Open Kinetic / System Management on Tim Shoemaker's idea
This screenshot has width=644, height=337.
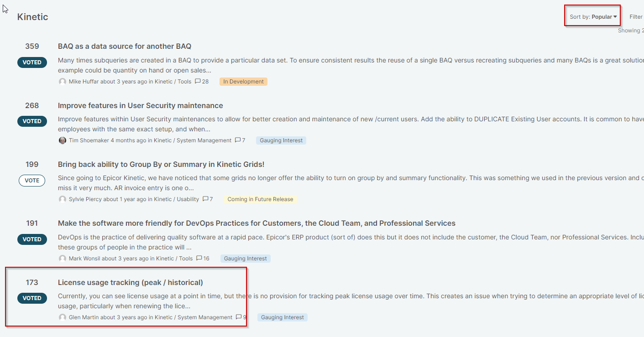pyautogui.click(x=193, y=140)
